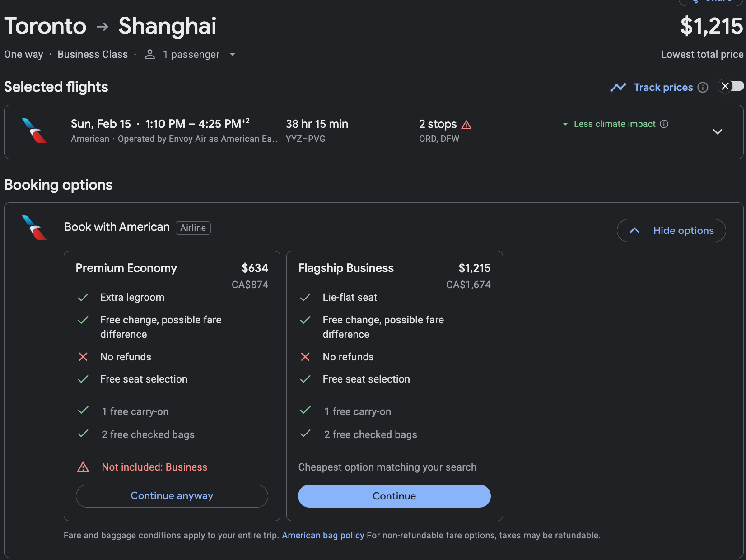The image size is (746, 560).
Task: Click Continue anyway for Premium Economy
Action: click(172, 496)
